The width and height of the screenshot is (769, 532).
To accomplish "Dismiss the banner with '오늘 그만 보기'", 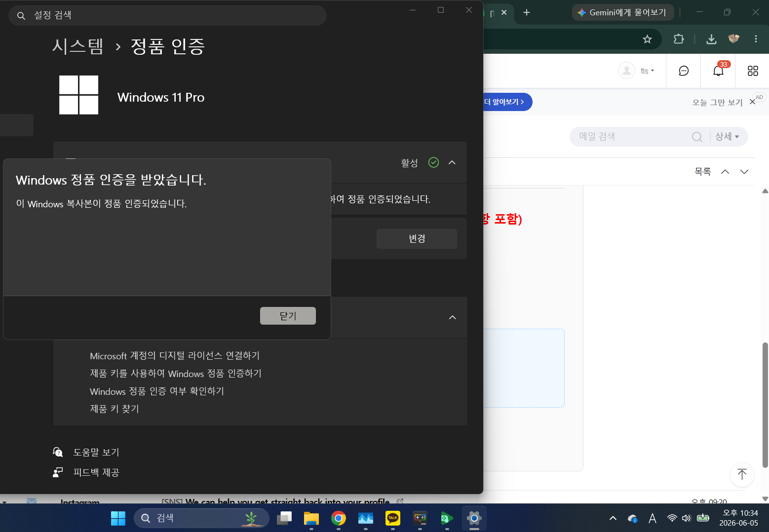I will coord(717,102).
